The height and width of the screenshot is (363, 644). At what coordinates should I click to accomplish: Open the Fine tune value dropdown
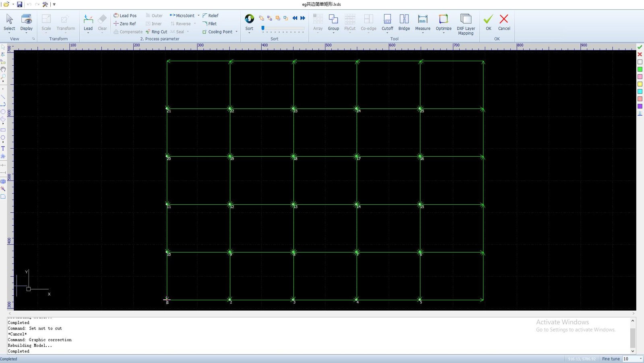pos(640,359)
